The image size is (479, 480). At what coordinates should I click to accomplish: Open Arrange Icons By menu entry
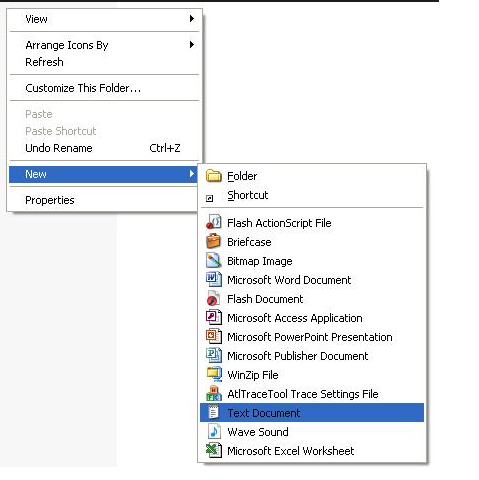click(x=104, y=45)
